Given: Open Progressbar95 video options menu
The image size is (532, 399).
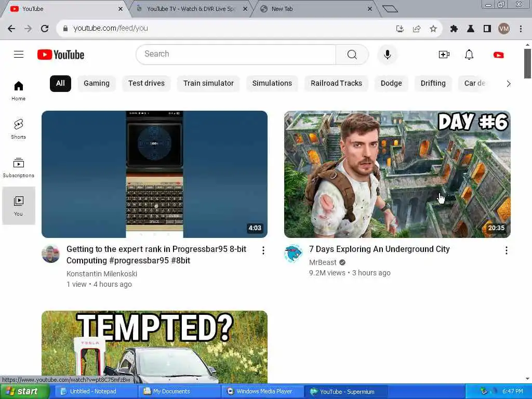Looking at the screenshot, I should (x=263, y=250).
